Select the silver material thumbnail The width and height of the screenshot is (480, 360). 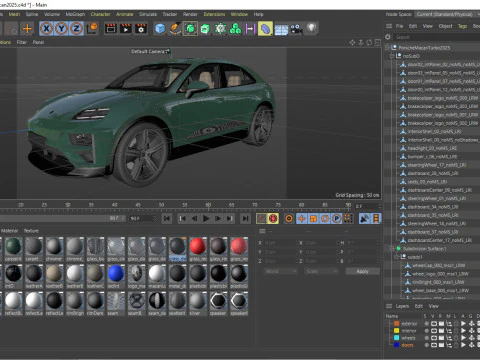point(198,303)
